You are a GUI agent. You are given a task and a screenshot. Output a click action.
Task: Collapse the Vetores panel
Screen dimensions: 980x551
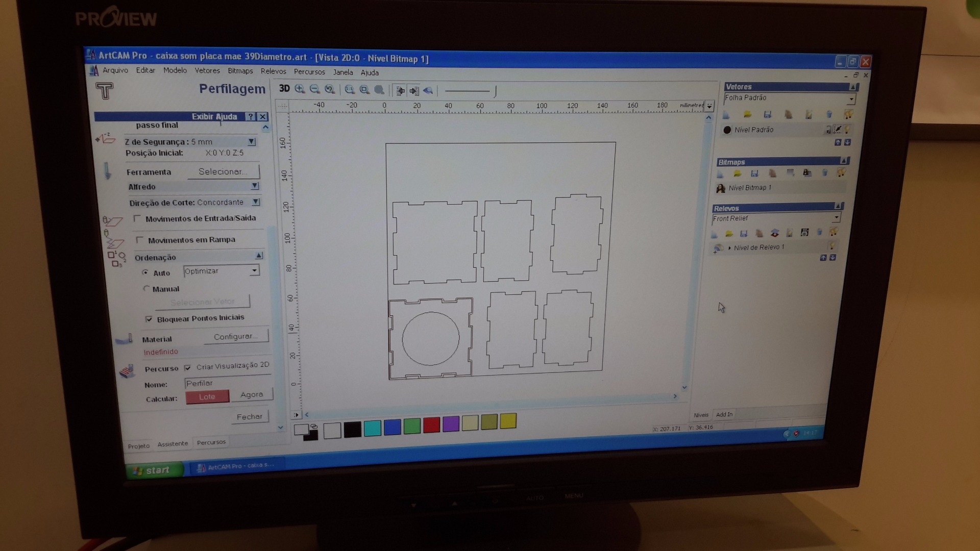(x=853, y=87)
